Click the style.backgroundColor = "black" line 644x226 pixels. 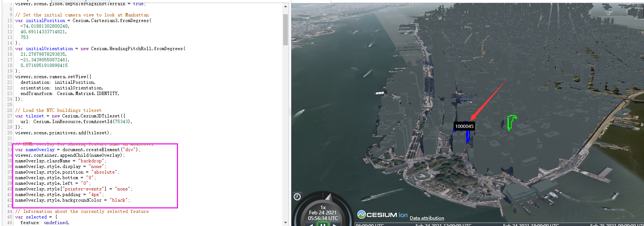coord(73,200)
